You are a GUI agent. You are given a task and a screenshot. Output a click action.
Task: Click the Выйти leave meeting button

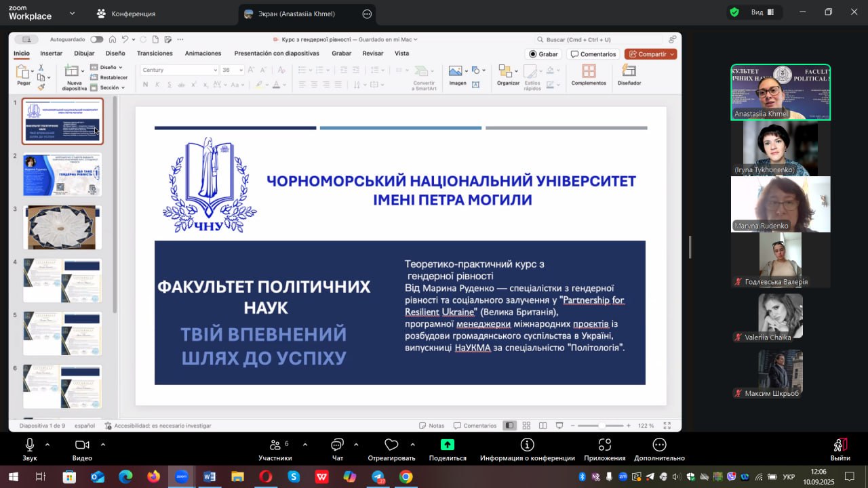(x=840, y=450)
